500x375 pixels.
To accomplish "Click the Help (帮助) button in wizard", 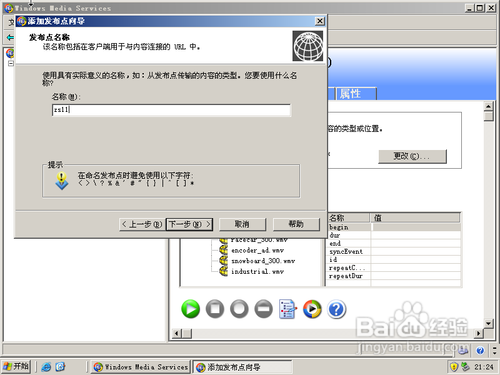I will click(x=296, y=224).
